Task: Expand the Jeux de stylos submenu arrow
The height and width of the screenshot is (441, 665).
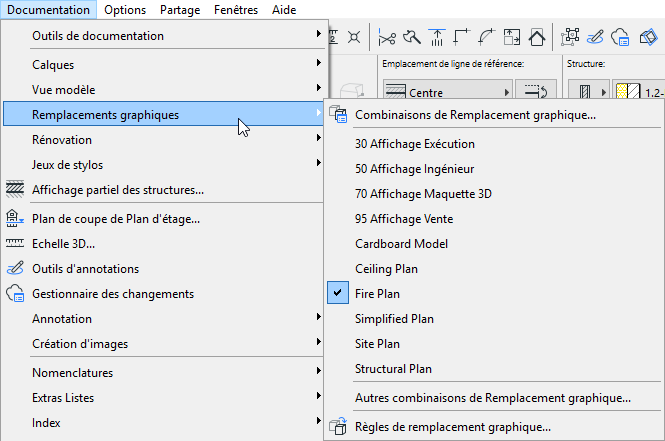Action: click(318, 163)
